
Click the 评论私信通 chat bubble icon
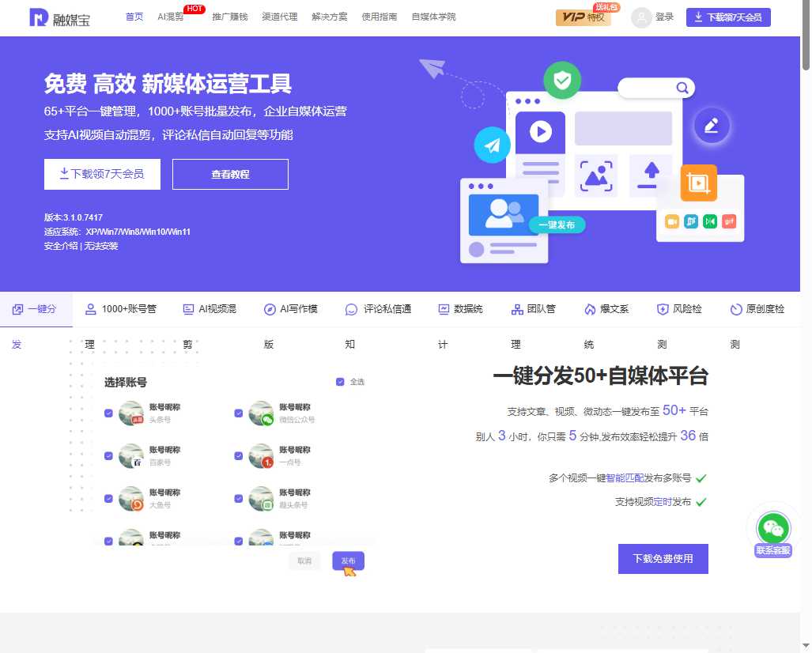coord(351,309)
